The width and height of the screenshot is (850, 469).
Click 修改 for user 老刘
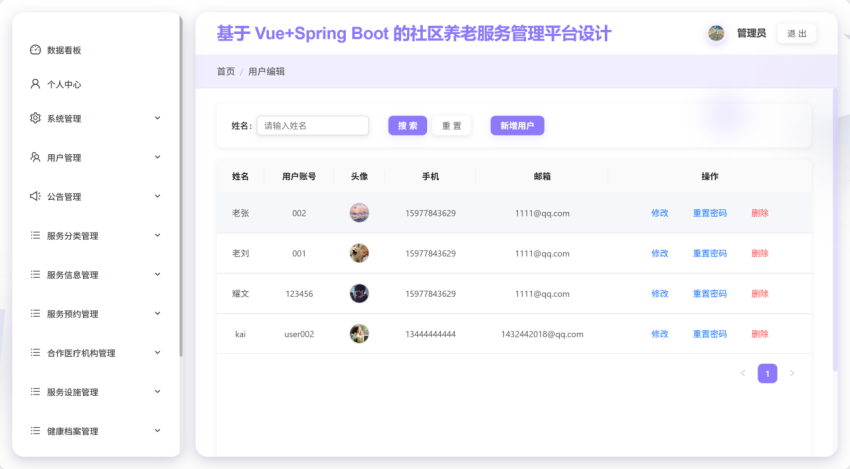tap(660, 253)
